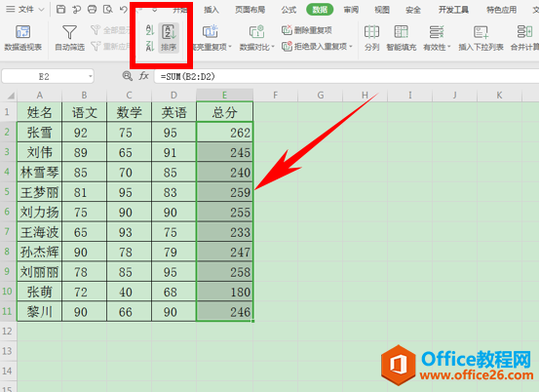Open the 开发工具 ribbon tab
Viewport: 540px width, 392px height.
(453, 10)
